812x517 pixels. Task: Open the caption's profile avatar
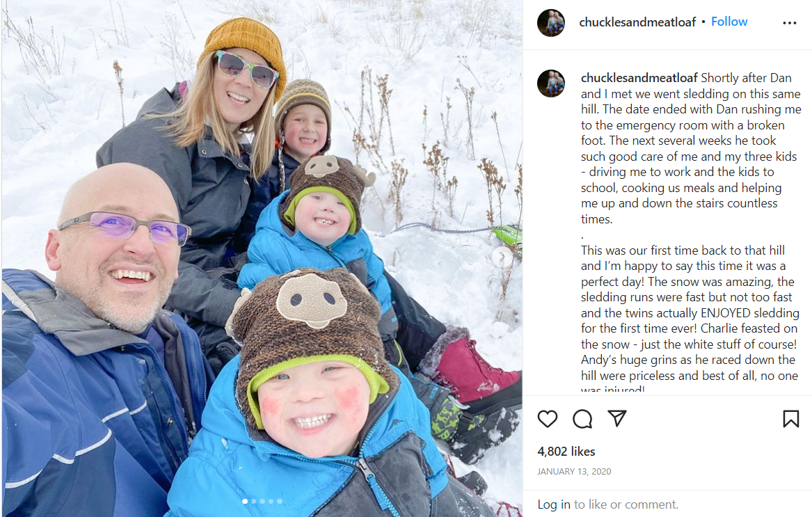(551, 83)
